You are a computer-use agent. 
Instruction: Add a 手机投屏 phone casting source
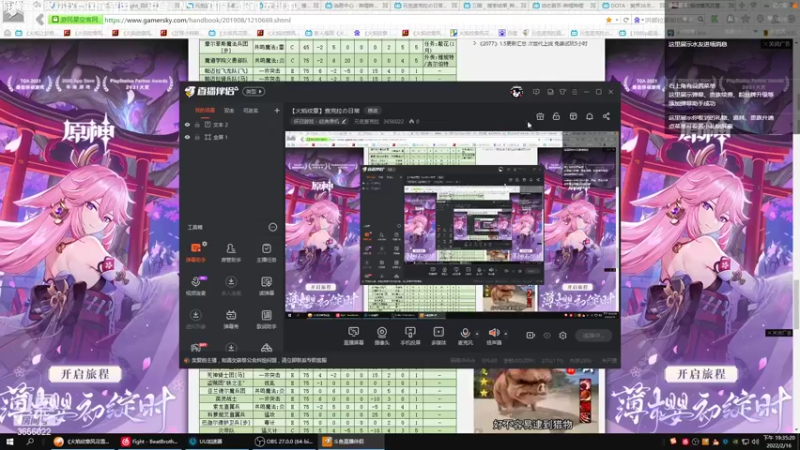coord(410,336)
